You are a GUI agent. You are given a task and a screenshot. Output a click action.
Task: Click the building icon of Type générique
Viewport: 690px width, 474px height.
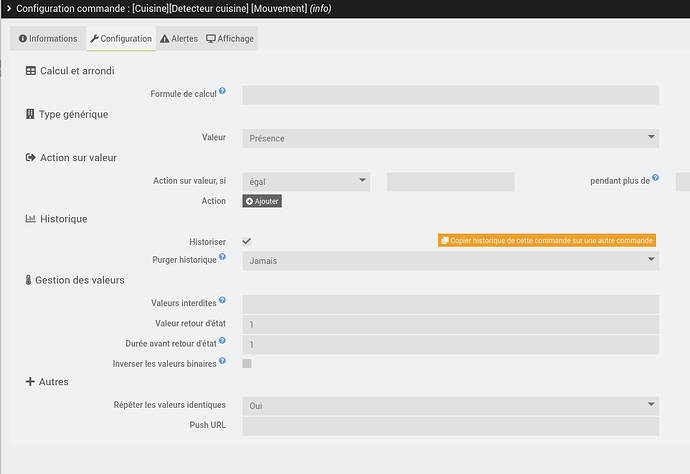[30, 114]
